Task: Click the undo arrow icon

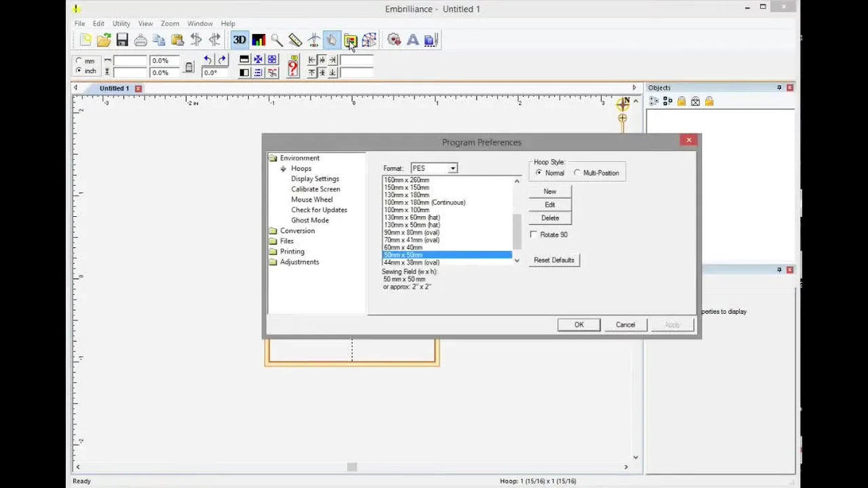Action: (x=208, y=60)
